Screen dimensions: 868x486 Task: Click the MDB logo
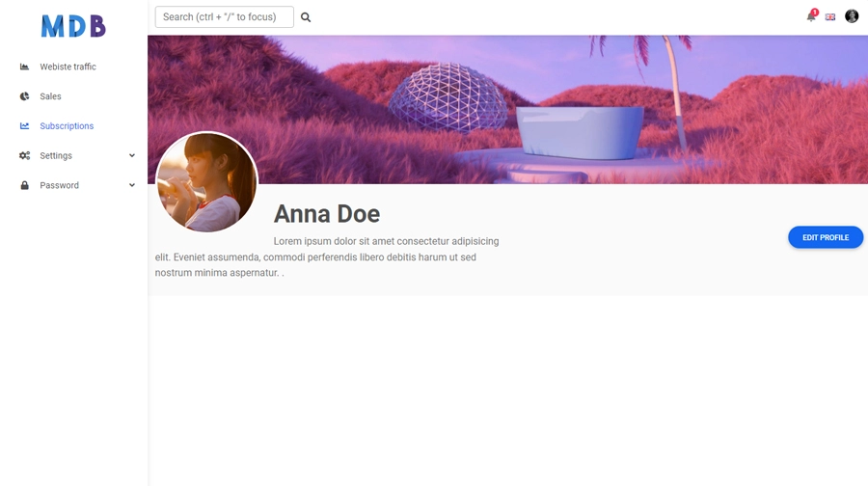[73, 26]
